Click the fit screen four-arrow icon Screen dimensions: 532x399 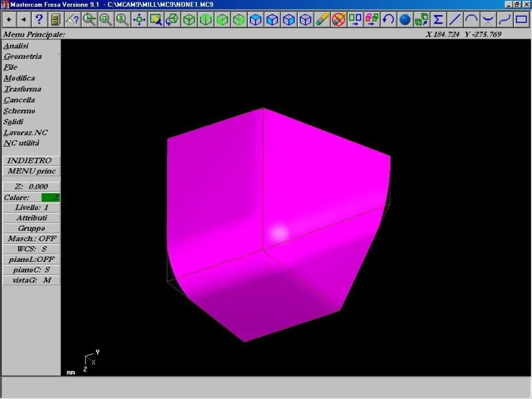[139, 19]
